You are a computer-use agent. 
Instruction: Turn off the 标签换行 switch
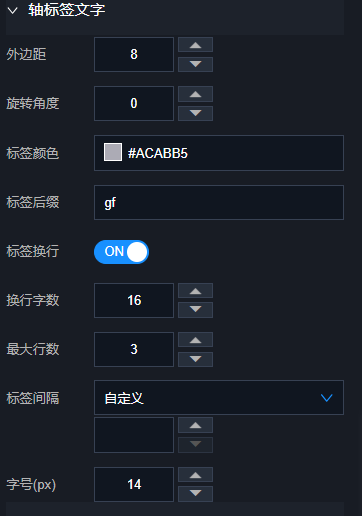[121, 252]
